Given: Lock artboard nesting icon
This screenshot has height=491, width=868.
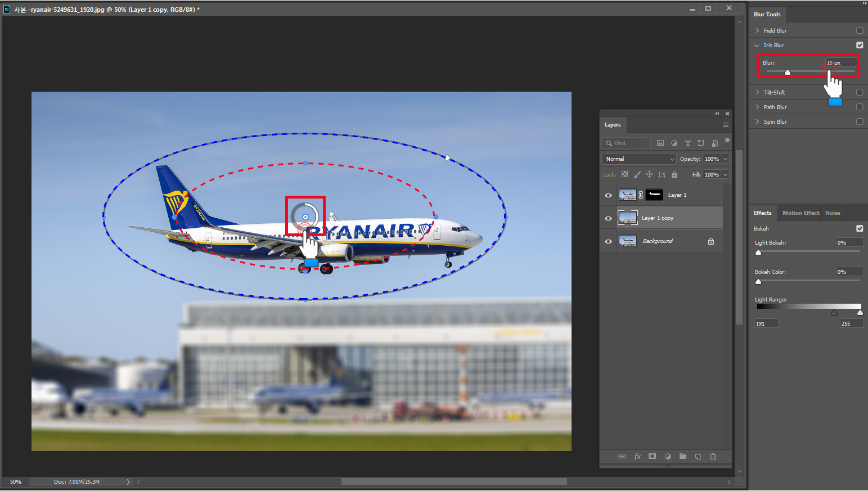Looking at the screenshot, I should 662,174.
